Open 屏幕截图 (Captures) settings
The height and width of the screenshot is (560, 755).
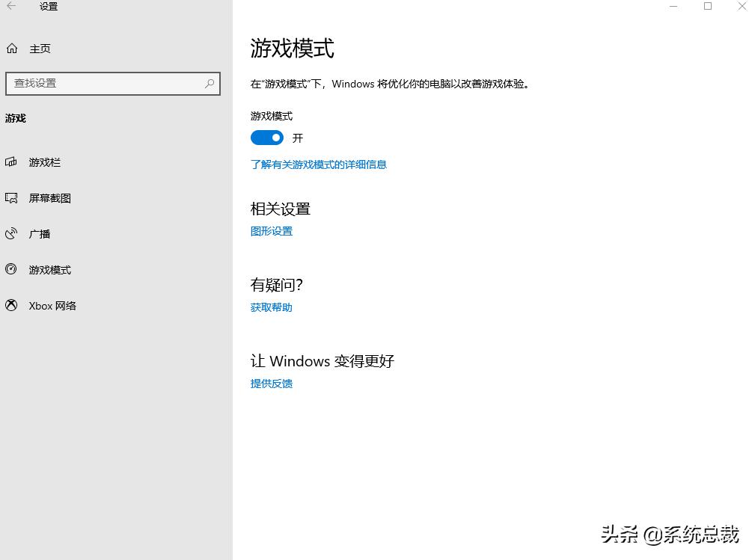(49, 198)
